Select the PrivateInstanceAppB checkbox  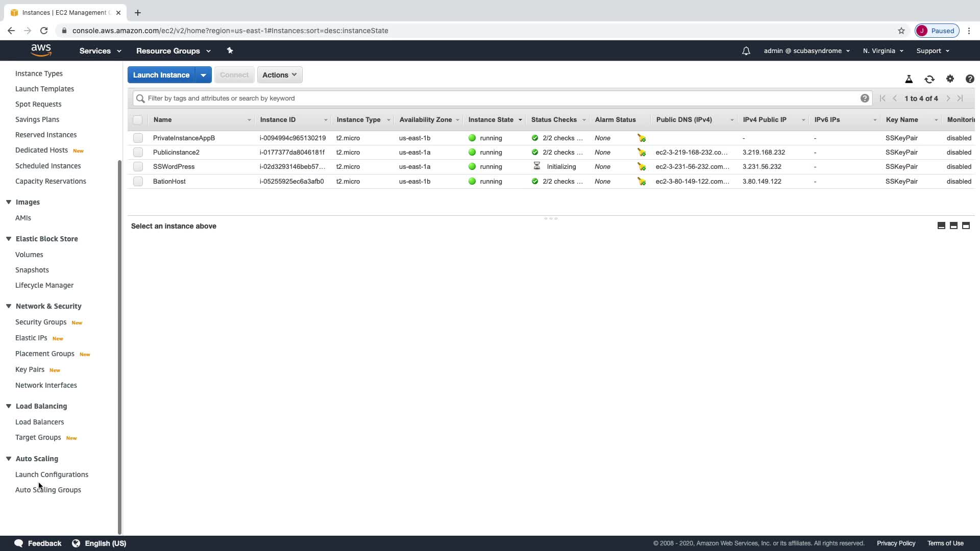point(138,138)
